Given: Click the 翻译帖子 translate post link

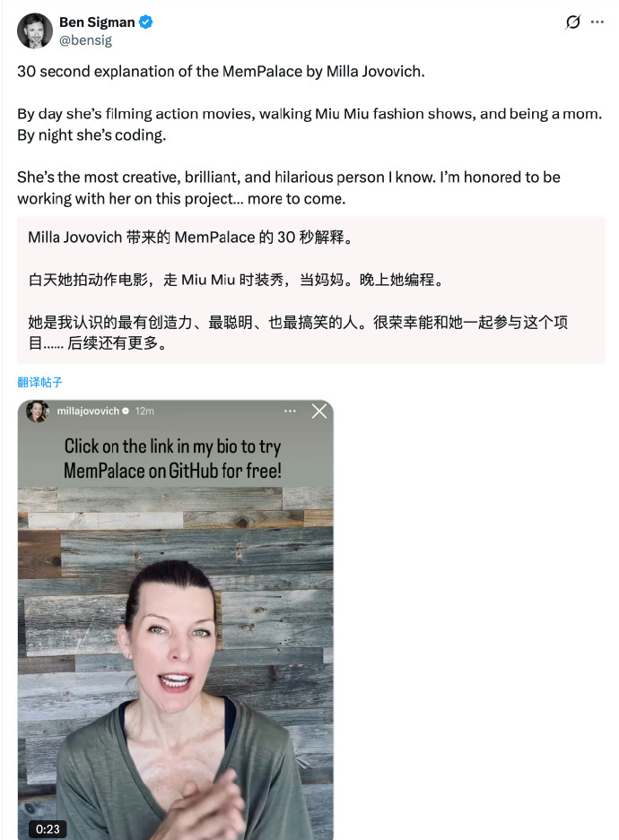Looking at the screenshot, I should [39, 382].
